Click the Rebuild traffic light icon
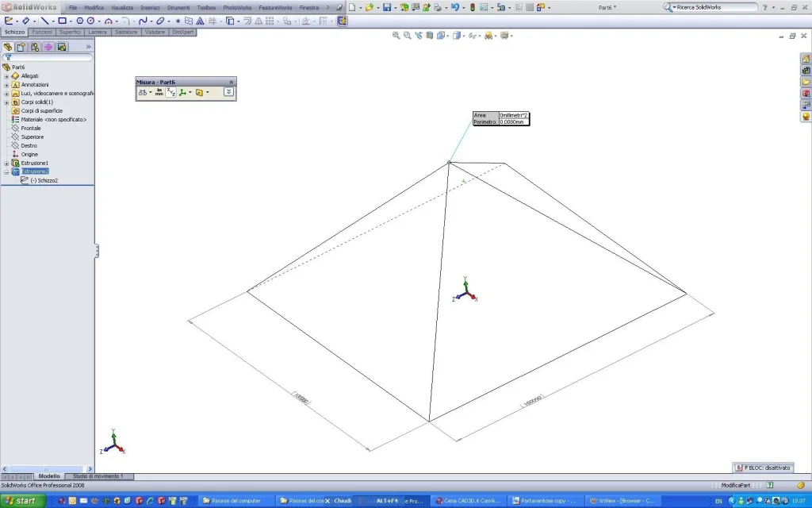812x508 pixels. [x=473, y=7]
